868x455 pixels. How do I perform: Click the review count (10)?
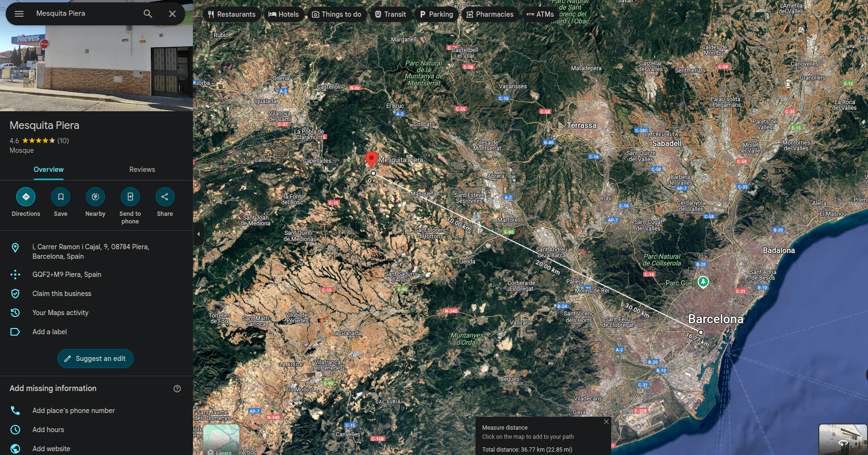point(63,141)
